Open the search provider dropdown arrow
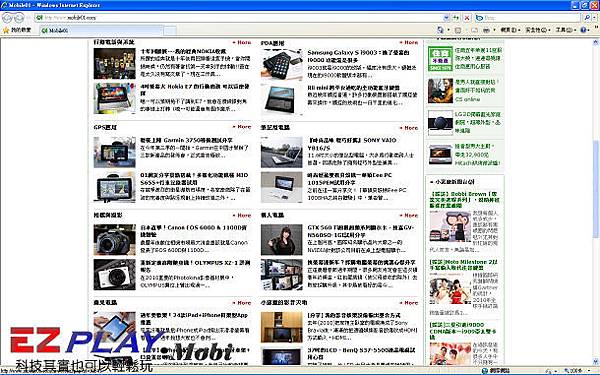The image size is (600, 375). [x=594, y=18]
